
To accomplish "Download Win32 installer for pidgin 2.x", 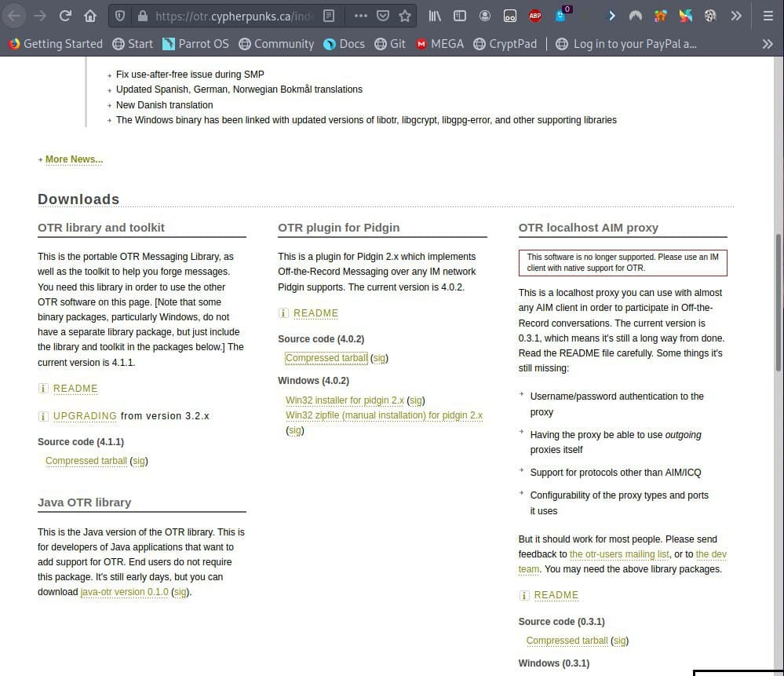I will click(x=345, y=400).
